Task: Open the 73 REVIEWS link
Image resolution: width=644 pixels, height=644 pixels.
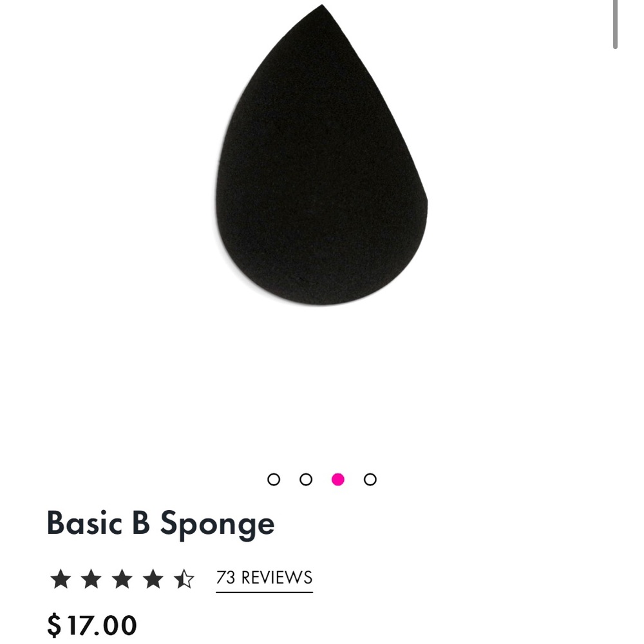Action: (x=263, y=578)
